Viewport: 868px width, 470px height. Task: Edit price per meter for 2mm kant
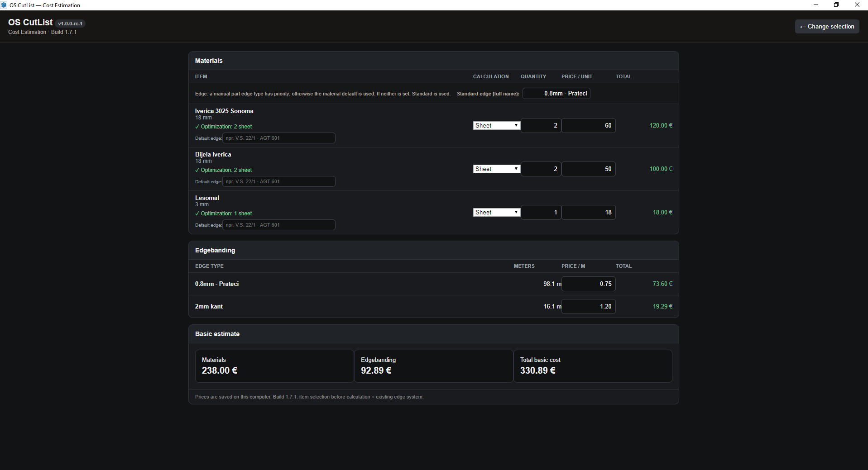(x=589, y=306)
